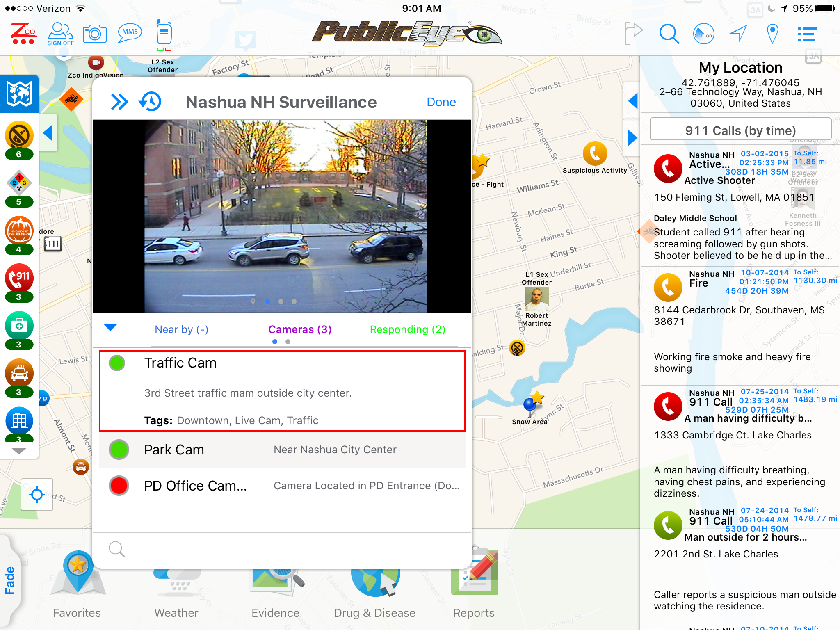The width and height of the screenshot is (840, 630).
Task: Switch to Cameras (3) tab
Action: 300,329
